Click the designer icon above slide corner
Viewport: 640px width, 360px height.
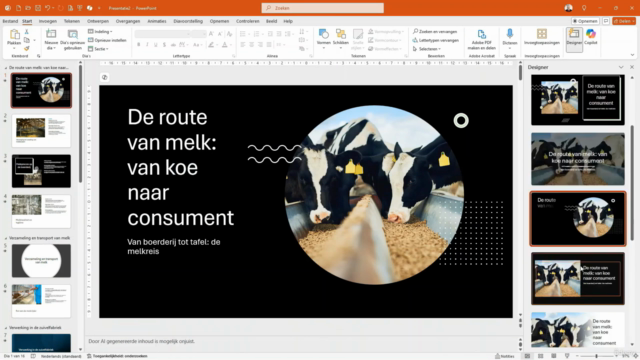point(104,77)
